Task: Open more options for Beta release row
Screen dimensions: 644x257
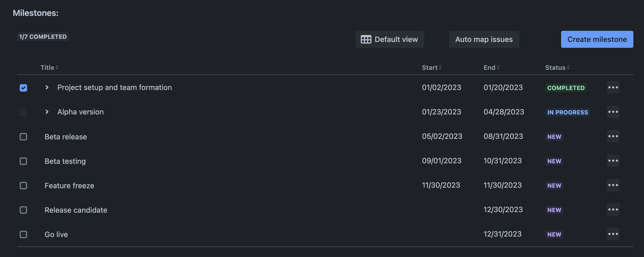Action: (613, 136)
